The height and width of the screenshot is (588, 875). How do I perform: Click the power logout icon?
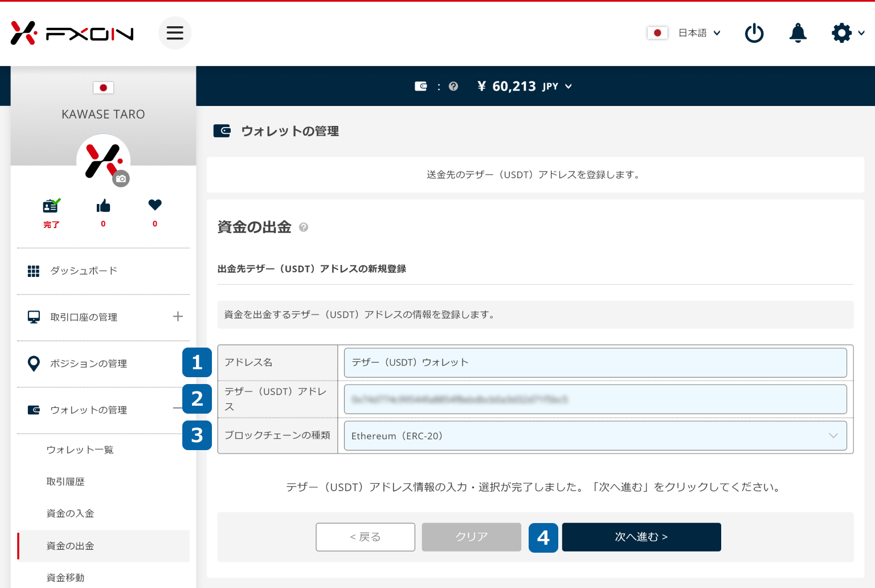click(754, 33)
